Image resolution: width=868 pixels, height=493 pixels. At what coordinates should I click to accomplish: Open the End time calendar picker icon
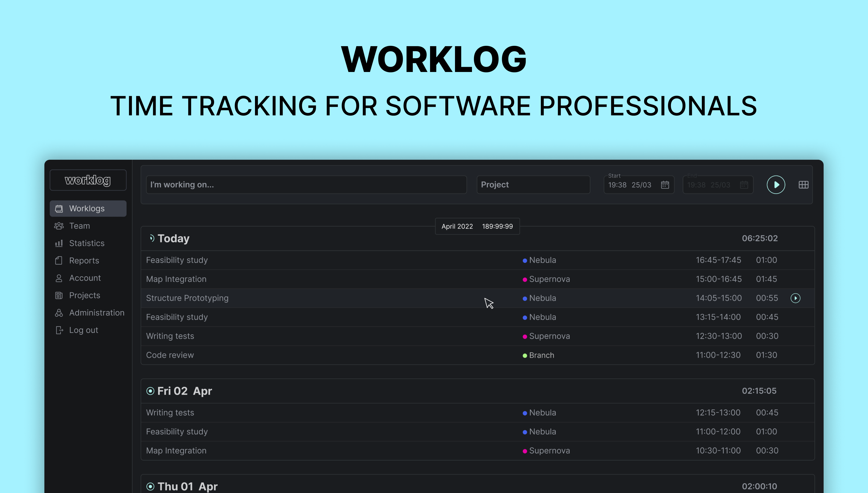tap(744, 185)
